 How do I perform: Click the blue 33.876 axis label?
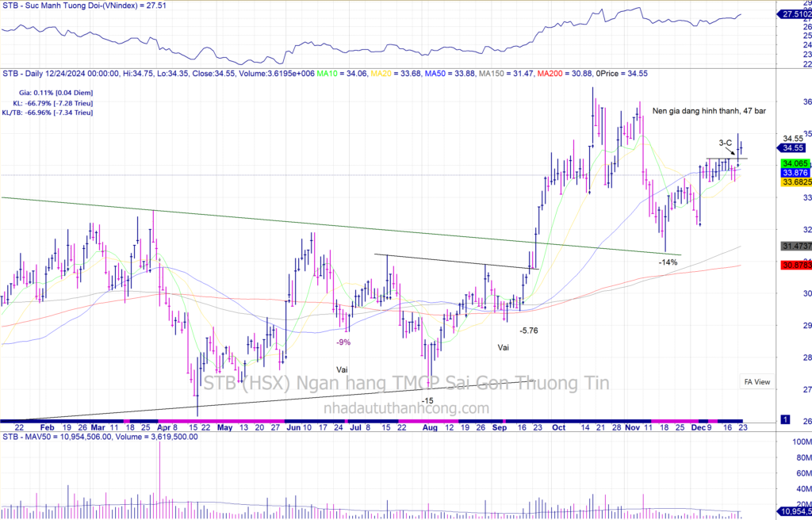pos(795,172)
